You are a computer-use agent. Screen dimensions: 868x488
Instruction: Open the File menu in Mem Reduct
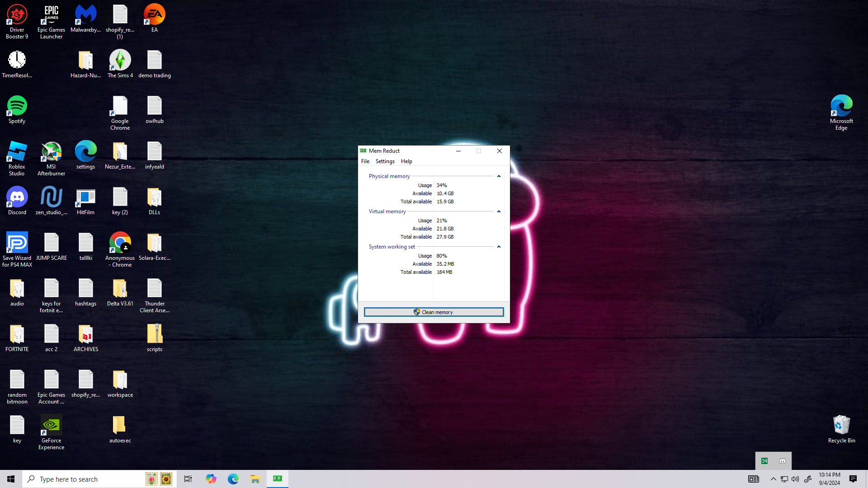[x=365, y=161]
